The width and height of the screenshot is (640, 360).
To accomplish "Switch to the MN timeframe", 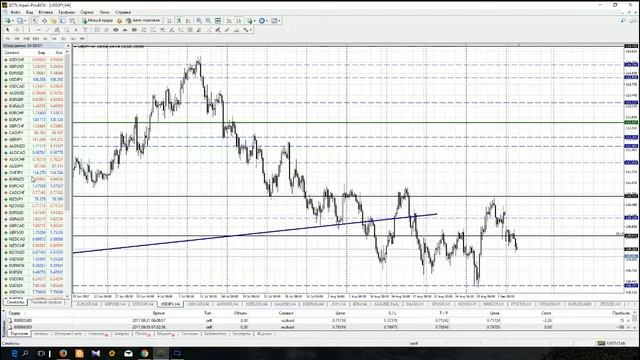I will (x=82, y=38).
